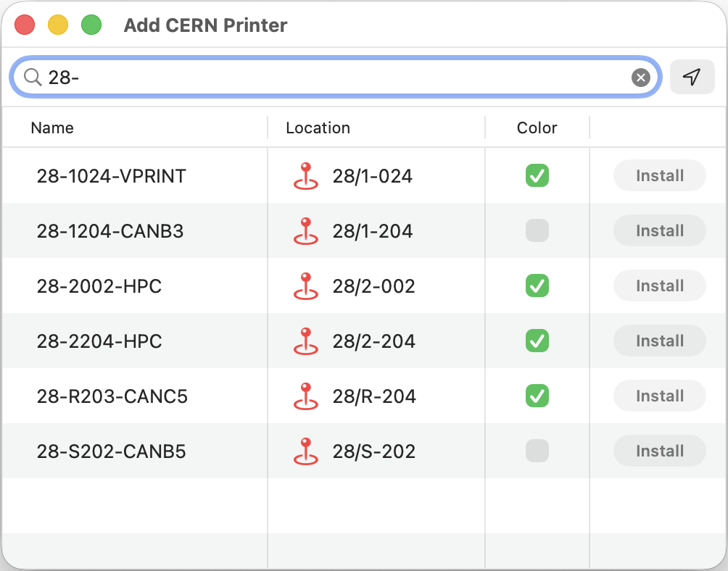The width and height of the screenshot is (728, 571).
Task: Click the map pin for 28/1-024
Action: (x=305, y=176)
